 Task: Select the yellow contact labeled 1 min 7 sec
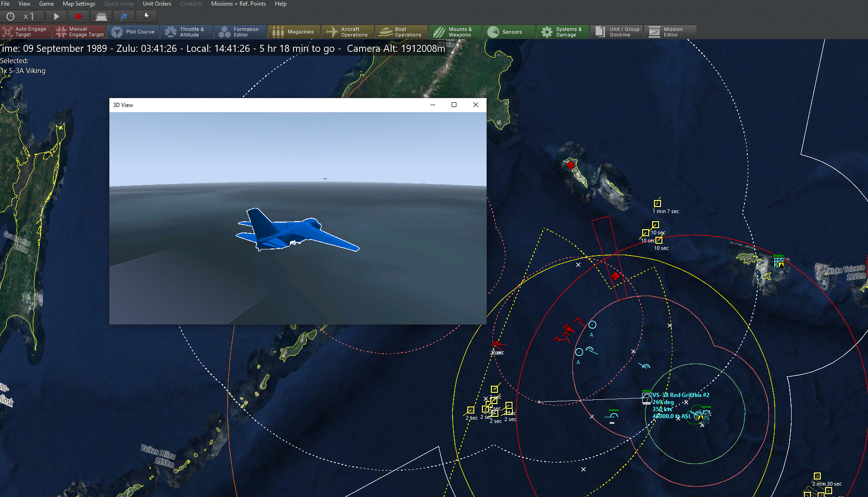click(x=657, y=203)
